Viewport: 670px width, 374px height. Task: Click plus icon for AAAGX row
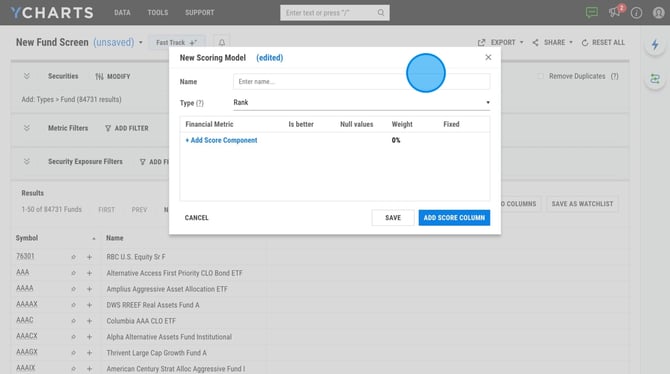point(89,353)
